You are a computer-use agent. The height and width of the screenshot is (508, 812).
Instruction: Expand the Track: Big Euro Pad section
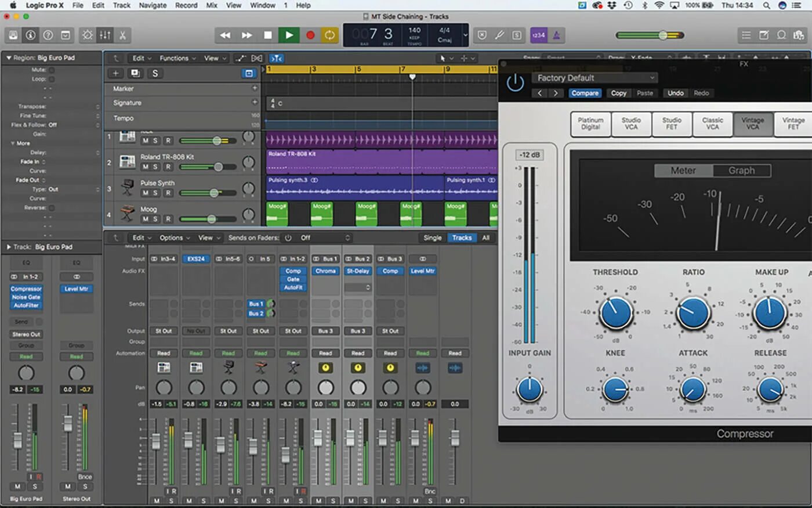point(9,247)
